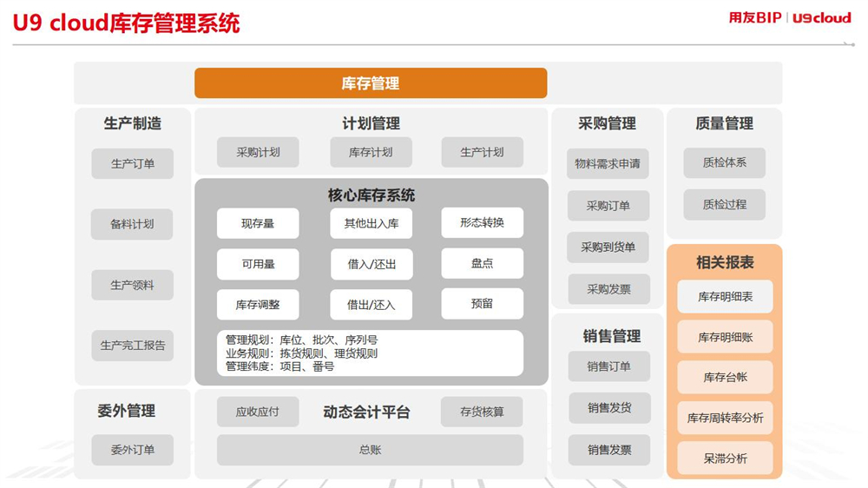This screenshot has height=488, width=868.
Task: Open the 盘点 tile
Action: click(x=482, y=263)
